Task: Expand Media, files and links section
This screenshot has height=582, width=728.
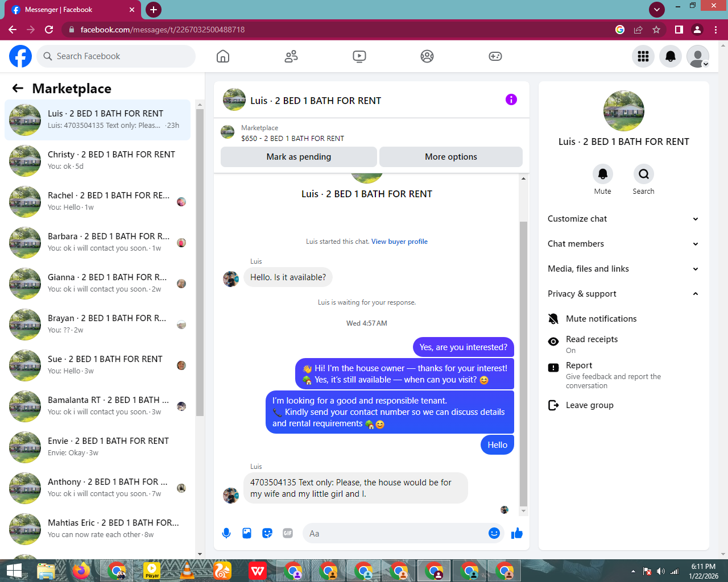Action: (624, 269)
